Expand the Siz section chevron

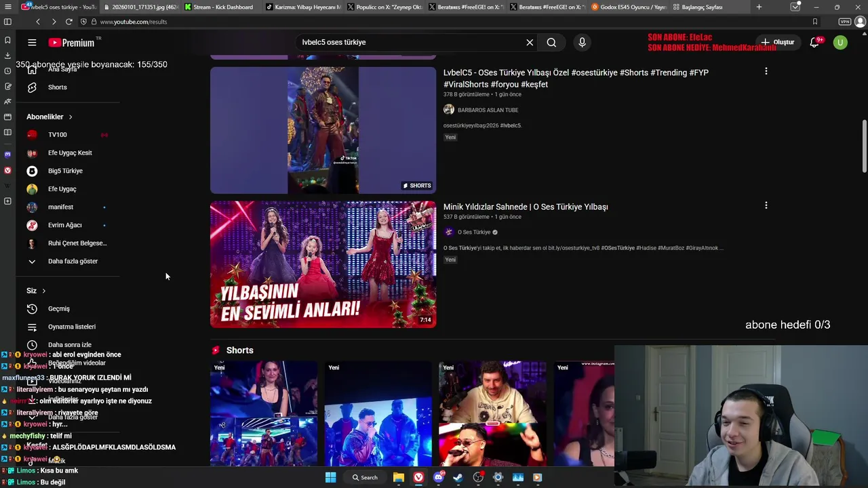coord(43,291)
